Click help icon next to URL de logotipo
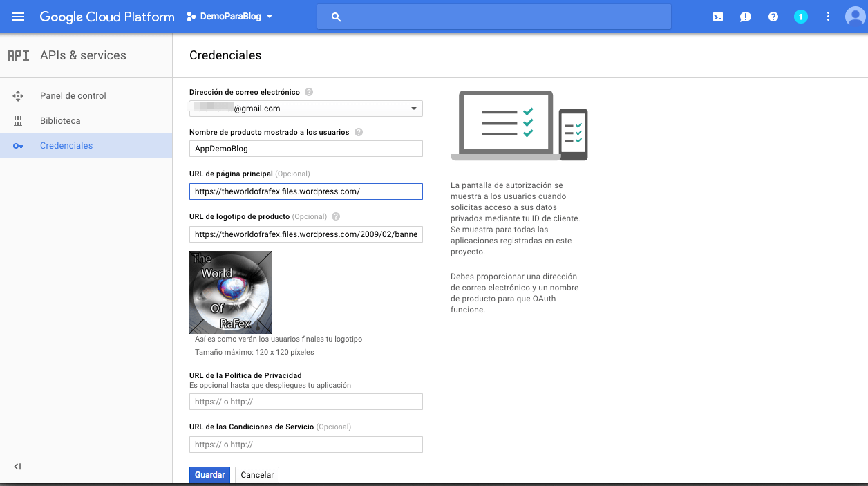The width and height of the screenshot is (868, 486). pyautogui.click(x=336, y=216)
